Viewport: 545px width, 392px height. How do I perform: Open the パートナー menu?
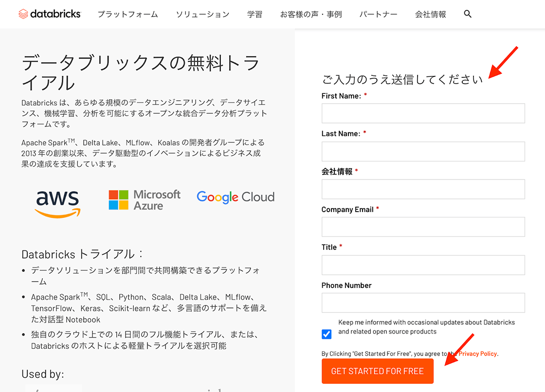pyautogui.click(x=378, y=14)
